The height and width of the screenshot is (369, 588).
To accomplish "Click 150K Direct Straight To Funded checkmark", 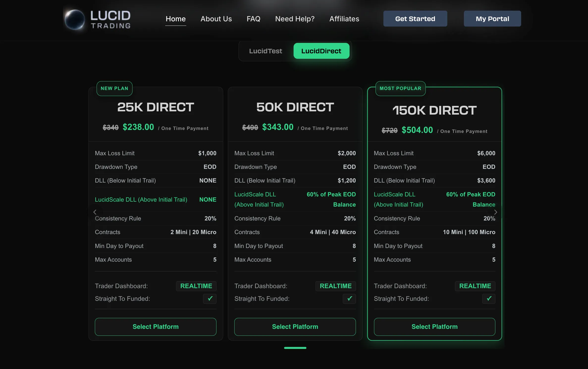I will (x=489, y=299).
